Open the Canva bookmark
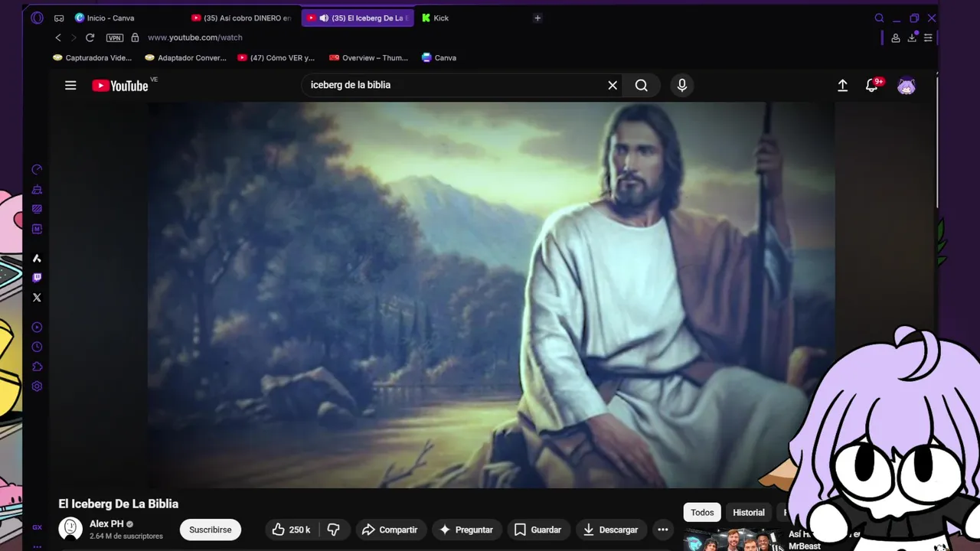 [439, 57]
